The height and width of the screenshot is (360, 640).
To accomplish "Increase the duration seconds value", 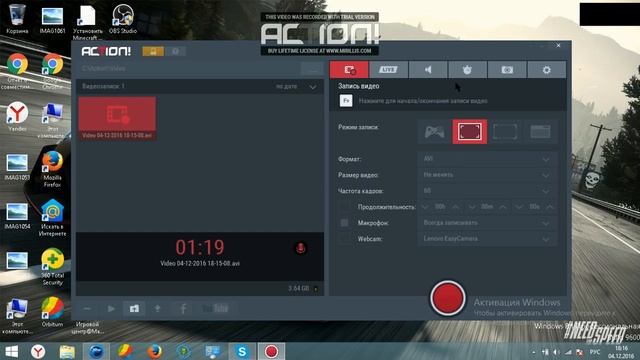I will (550, 207).
